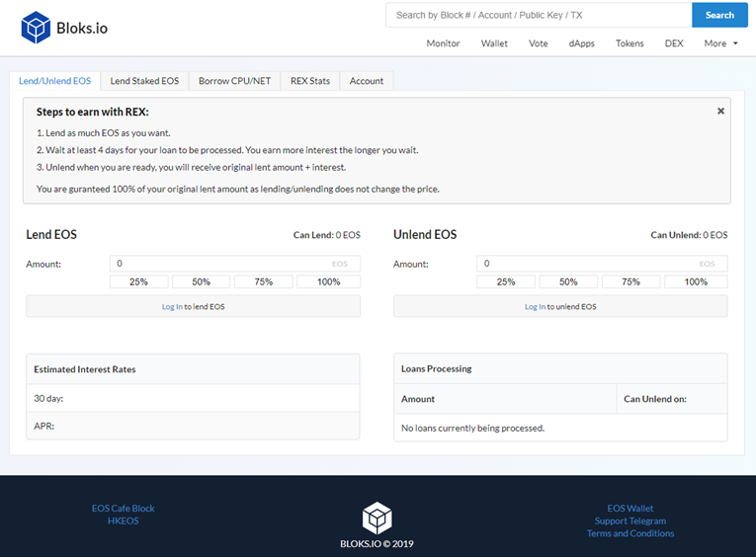Image resolution: width=756 pixels, height=557 pixels.
Task: Switch to the REX Stats tab
Action: [310, 81]
